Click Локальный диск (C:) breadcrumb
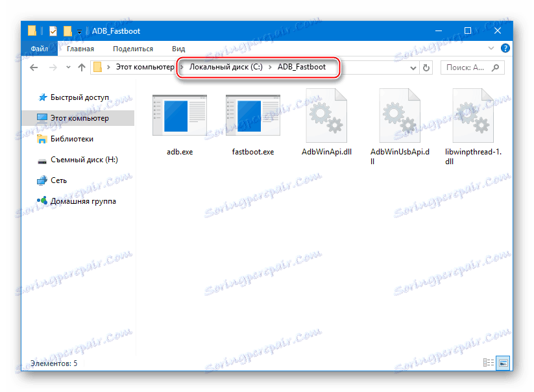 pyautogui.click(x=226, y=67)
